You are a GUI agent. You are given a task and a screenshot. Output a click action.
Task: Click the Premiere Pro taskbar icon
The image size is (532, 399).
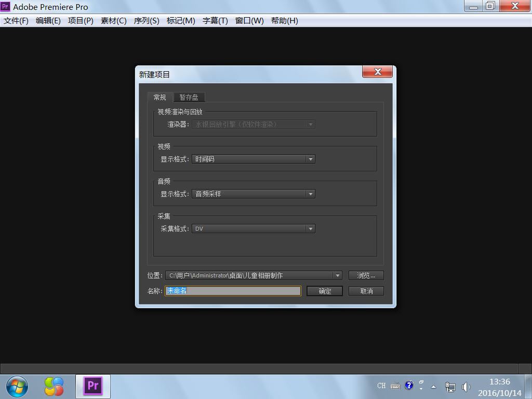93,387
